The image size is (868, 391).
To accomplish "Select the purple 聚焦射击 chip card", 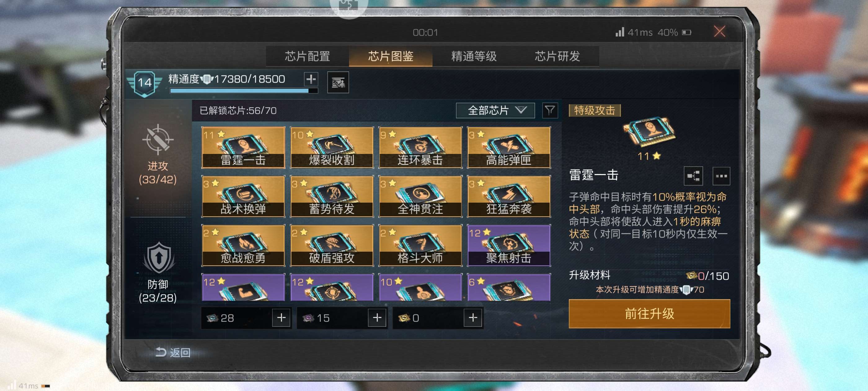I will click(509, 245).
